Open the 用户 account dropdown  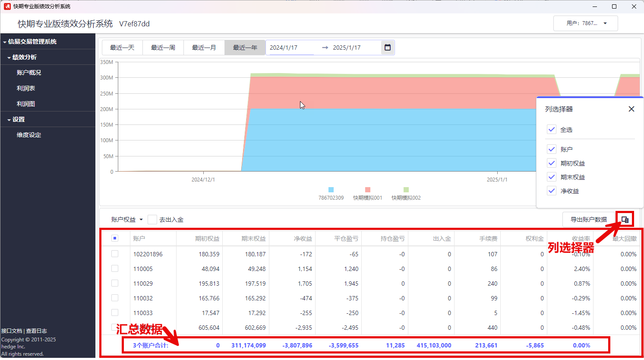(586, 23)
